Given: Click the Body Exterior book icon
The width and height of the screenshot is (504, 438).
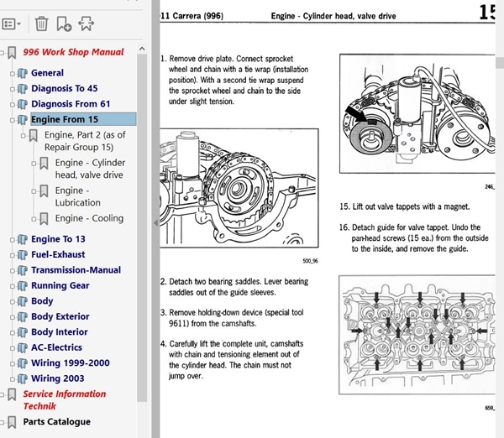Looking at the screenshot, I should [x=22, y=316].
